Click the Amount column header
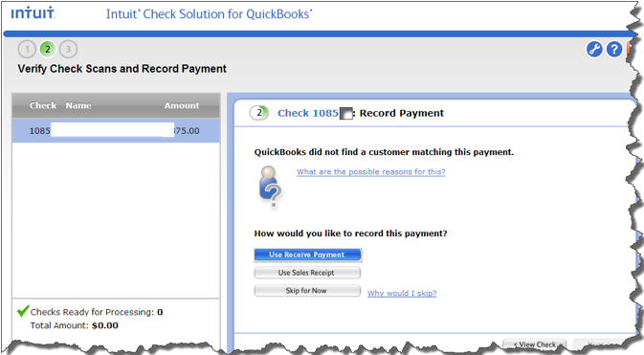The height and width of the screenshot is (355, 644). (182, 105)
